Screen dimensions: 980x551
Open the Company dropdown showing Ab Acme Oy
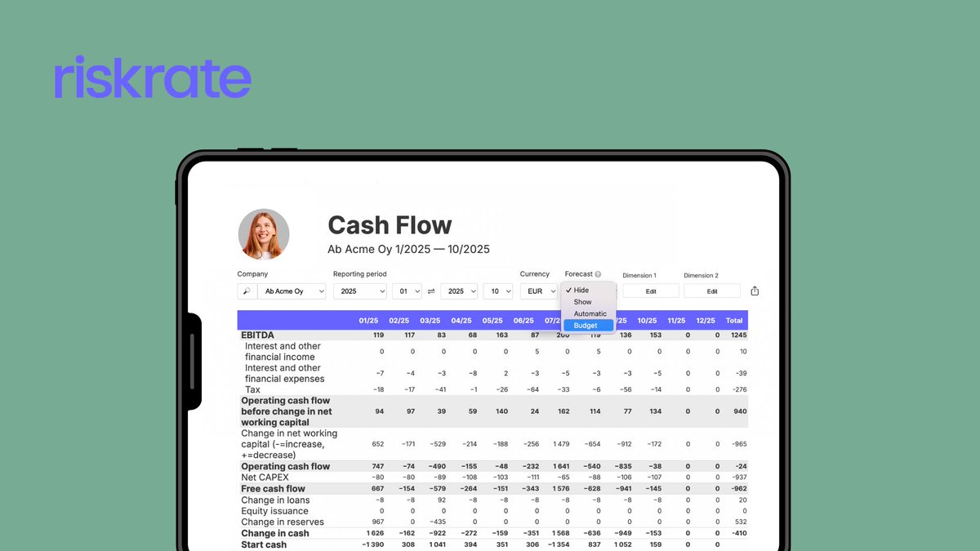[292, 291]
